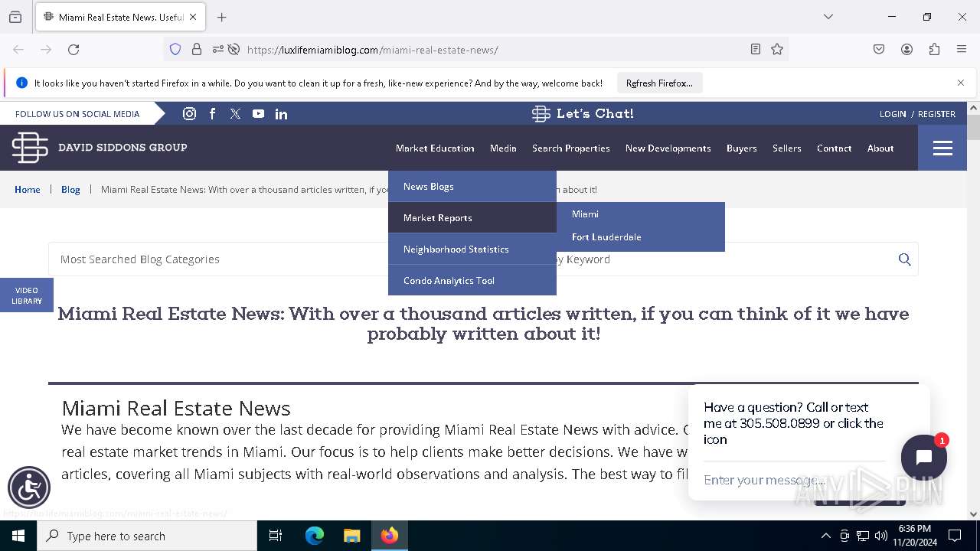Show hidden system tray icons
The height and width of the screenshot is (551, 980).
(x=825, y=536)
